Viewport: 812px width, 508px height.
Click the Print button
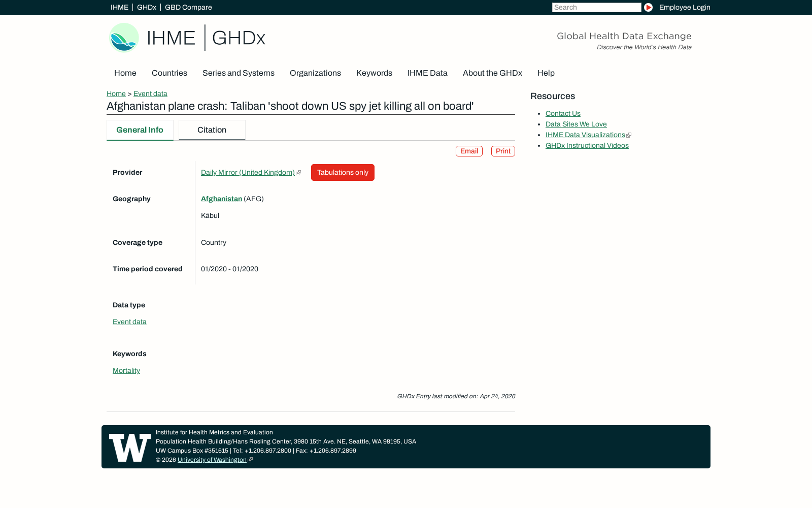click(503, 151)
